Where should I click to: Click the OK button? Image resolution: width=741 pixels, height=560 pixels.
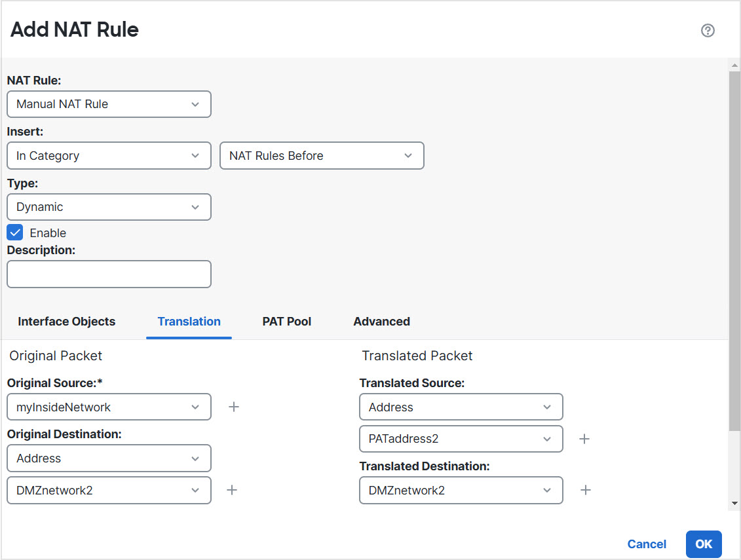tap(703, 544)
